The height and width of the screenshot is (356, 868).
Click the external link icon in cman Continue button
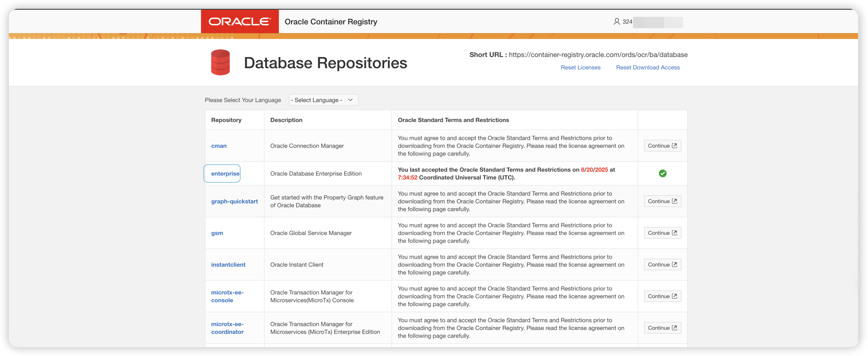click(x=674, y=146)
